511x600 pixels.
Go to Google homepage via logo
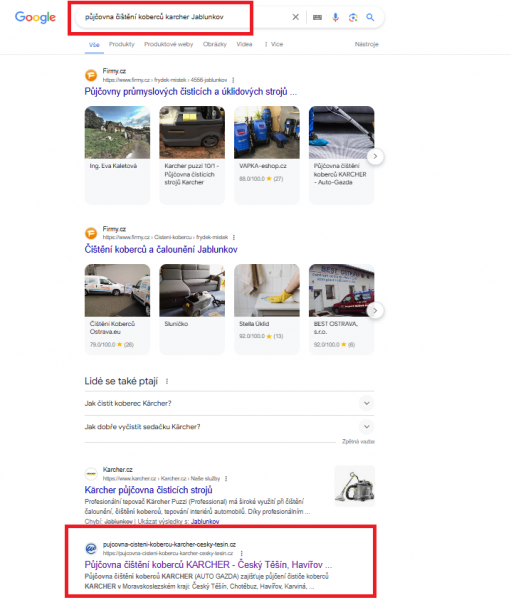35,17
